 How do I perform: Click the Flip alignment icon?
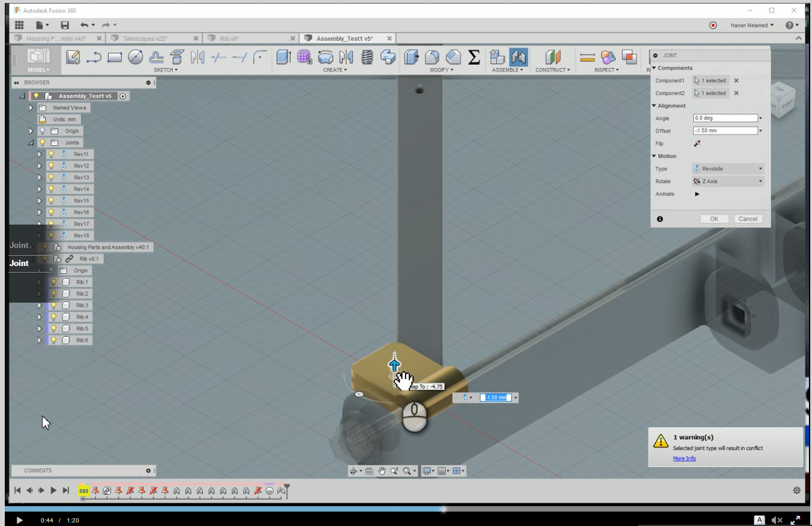click(x=697, y=144)
